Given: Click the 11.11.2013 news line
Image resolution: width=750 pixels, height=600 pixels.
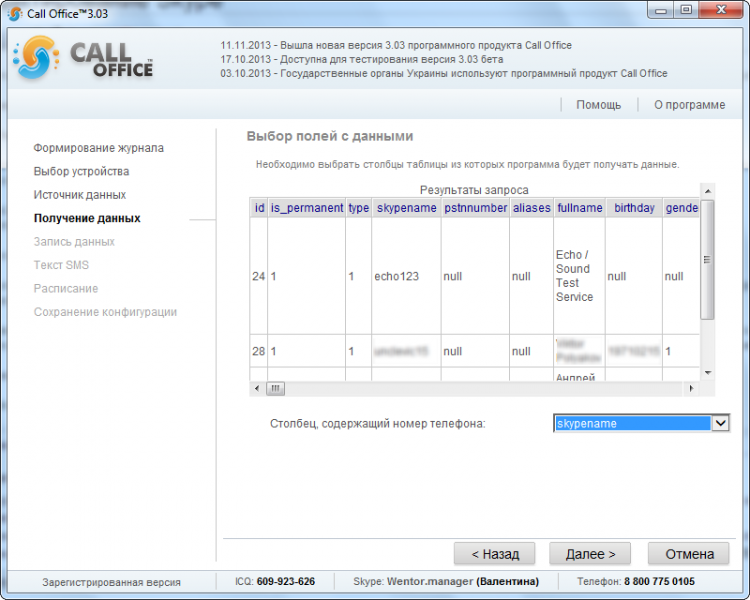Looking at the screenshot, I should coord(396,45).
